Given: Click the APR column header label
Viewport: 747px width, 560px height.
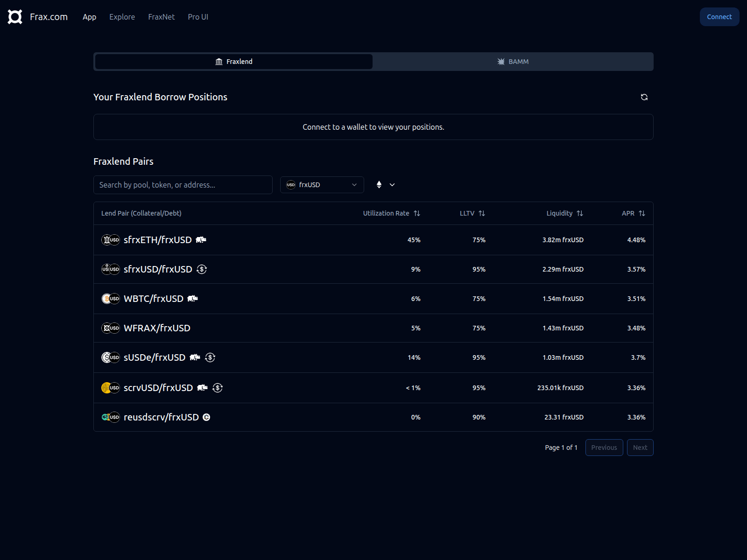Looking at the screenshot, I should [628, 213].
